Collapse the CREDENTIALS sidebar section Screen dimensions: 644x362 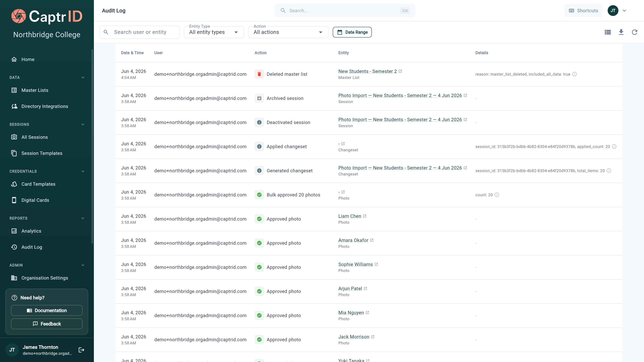[x=83, y=171]
